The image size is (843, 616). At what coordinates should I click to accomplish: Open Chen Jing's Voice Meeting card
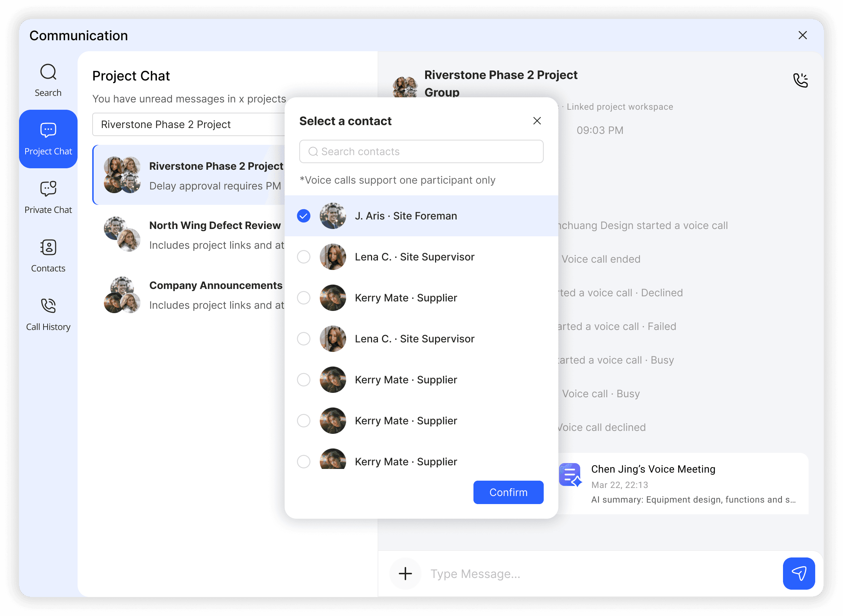coord(683,484)
